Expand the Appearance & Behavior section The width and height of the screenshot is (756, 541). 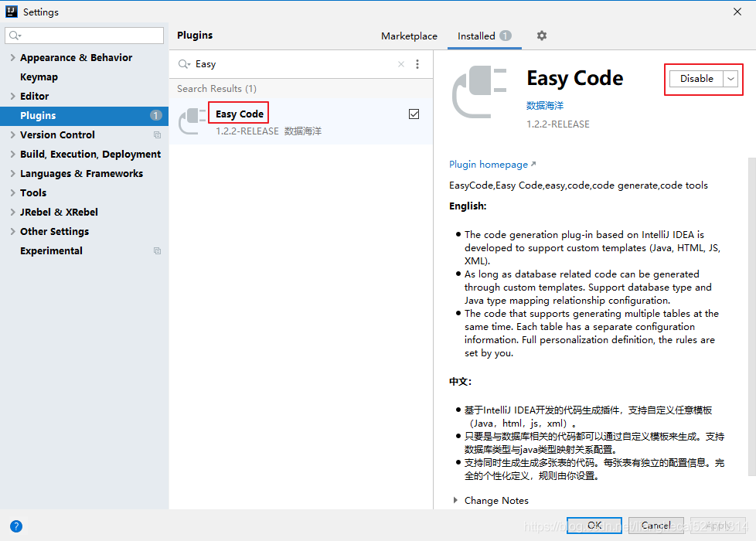coord(12,57)
